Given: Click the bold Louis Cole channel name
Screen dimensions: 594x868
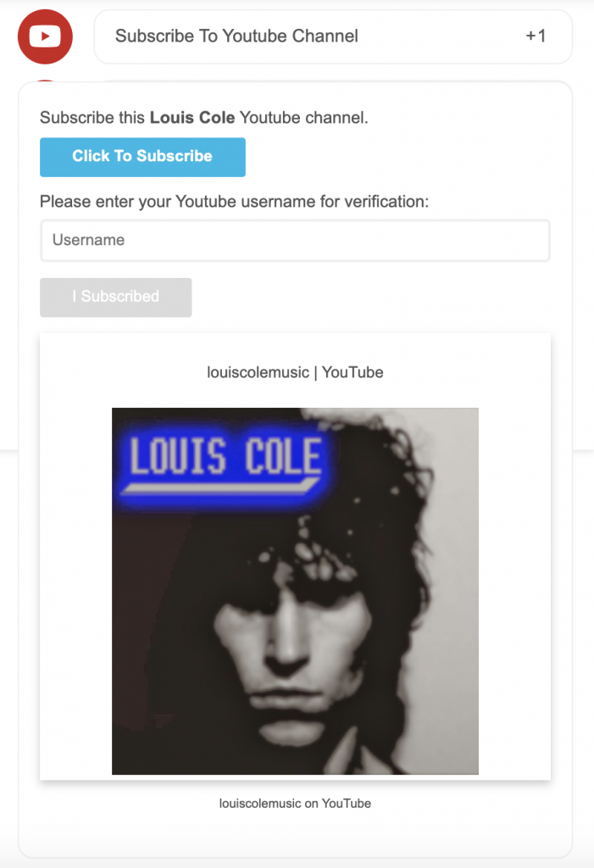Looking at the screenshot, I should (192, 117).
